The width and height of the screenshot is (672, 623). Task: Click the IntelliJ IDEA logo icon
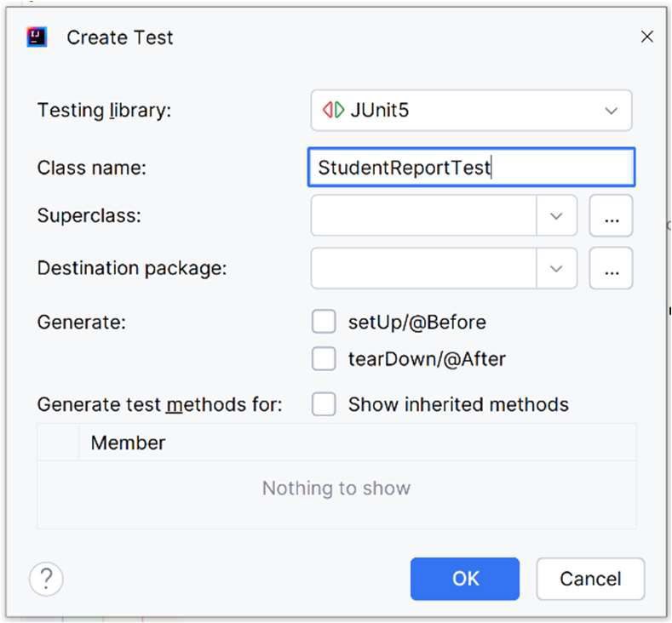point(37,37)
